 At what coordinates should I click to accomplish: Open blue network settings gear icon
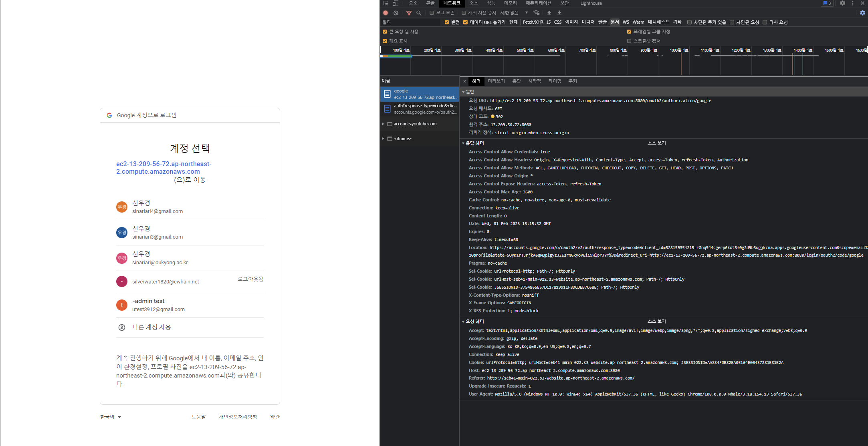[862, 13]
